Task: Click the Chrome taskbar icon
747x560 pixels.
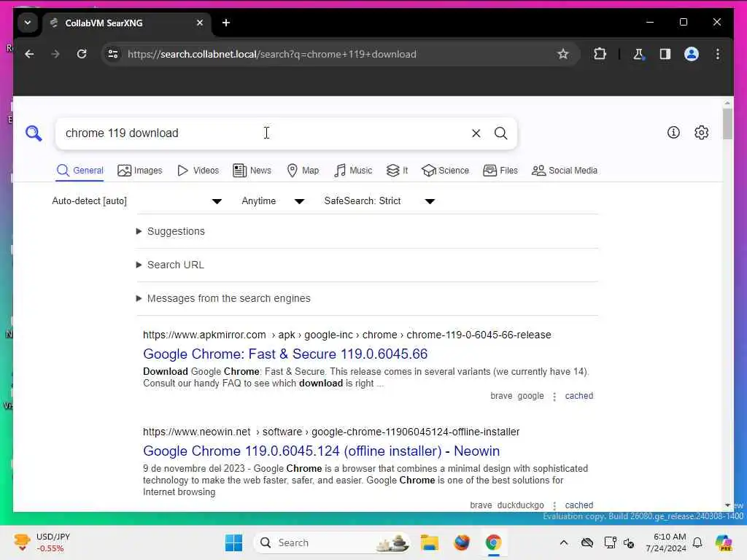Action: tap(494, 542)
